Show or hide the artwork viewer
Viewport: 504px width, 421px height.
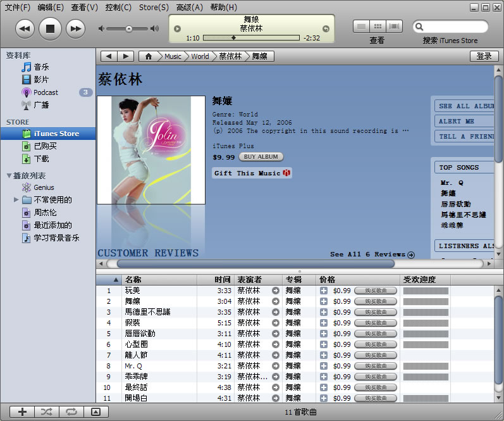pyautogui.click(x=95, y=412)
